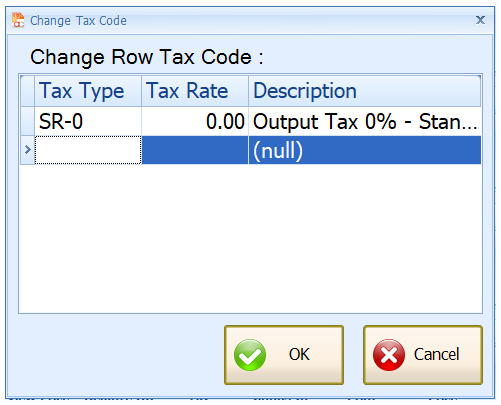The width and height of the screenshot is (501, 405).
Task: Sort by the Tax Type column header
Action: tap(88, 91)
